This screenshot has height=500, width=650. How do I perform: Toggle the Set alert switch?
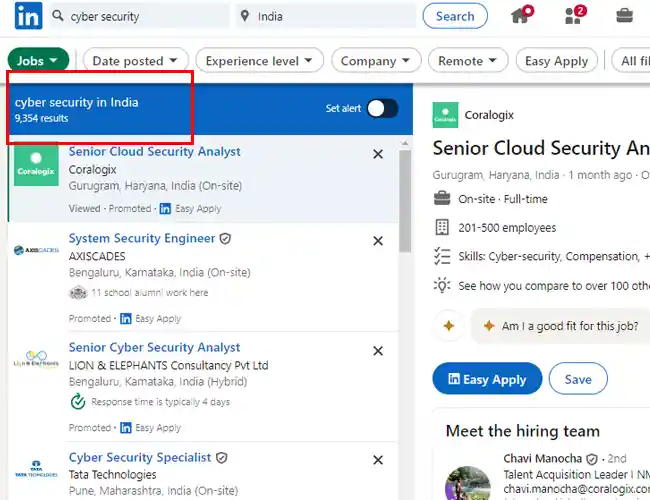pos(382,109)
